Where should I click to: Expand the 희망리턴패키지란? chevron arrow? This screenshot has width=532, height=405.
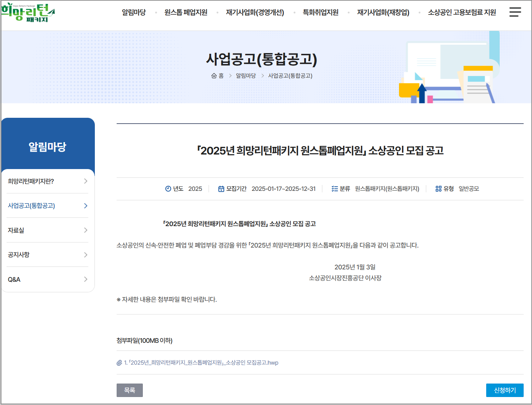point(86,181)
